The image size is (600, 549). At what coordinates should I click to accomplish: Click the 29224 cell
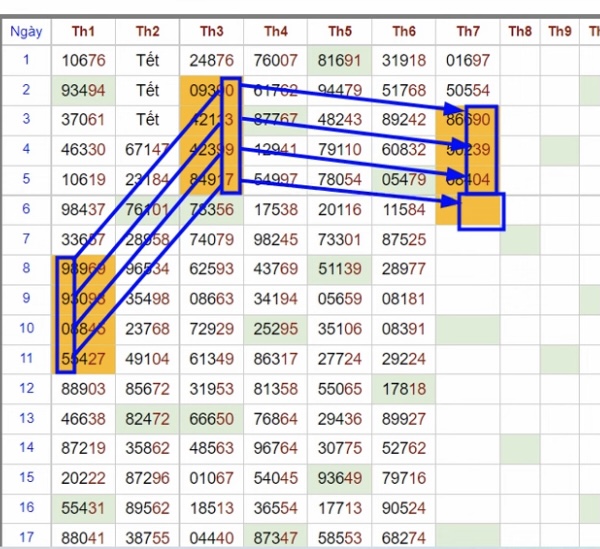[404, 359]
